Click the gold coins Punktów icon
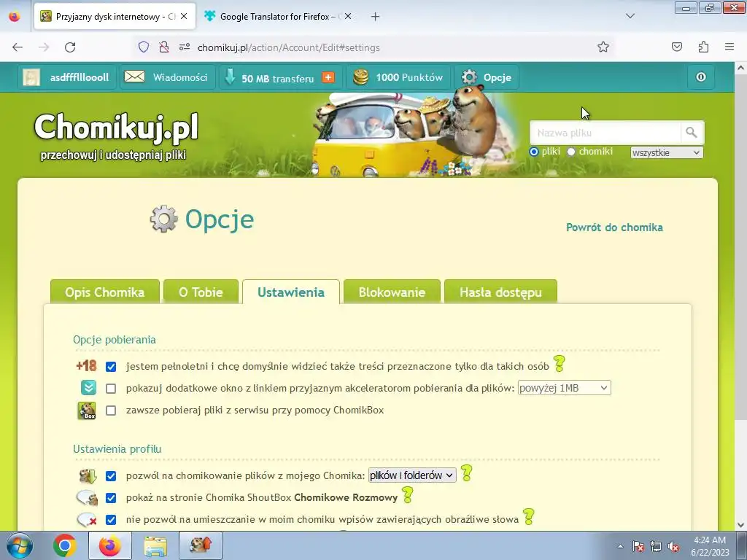This screenshot has width=747, height=560. 360,77
